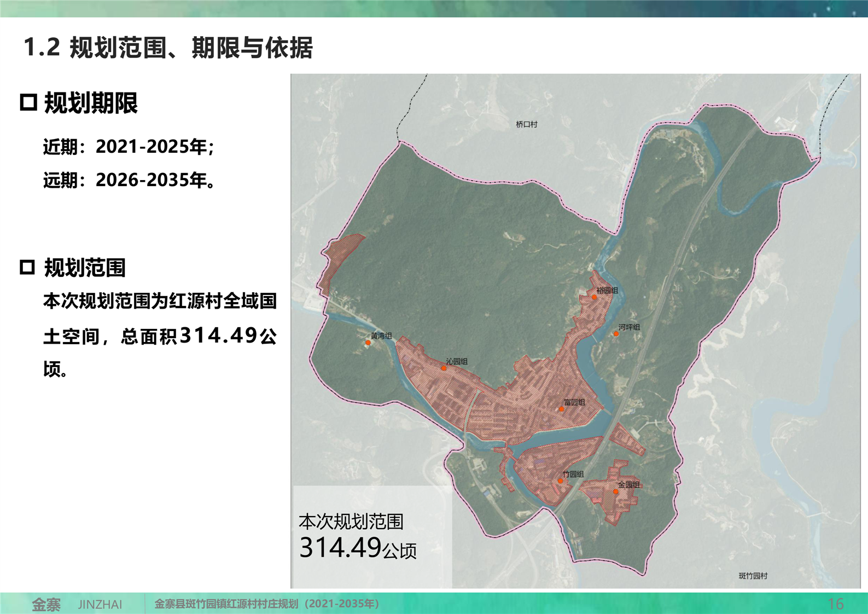Click the 金园组 orange dot
This screenshot has width=868, height=614.
pos(616,491)
